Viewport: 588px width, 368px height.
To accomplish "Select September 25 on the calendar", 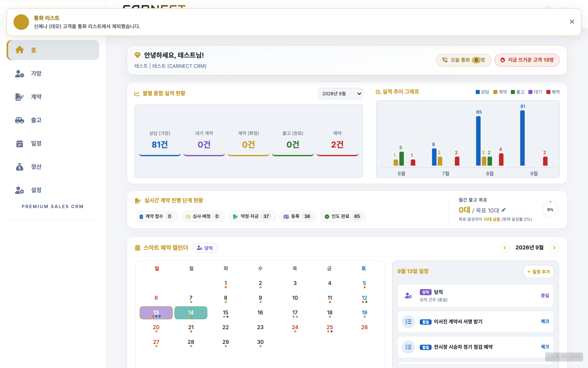I will 330,328.
